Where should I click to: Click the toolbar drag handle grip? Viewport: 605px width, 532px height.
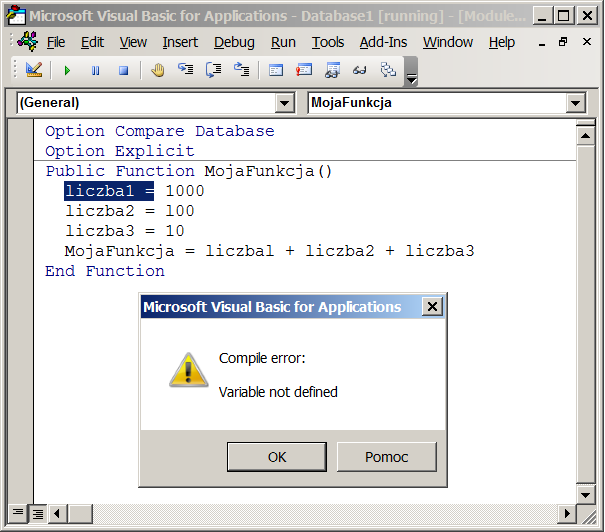pos(15,70)
